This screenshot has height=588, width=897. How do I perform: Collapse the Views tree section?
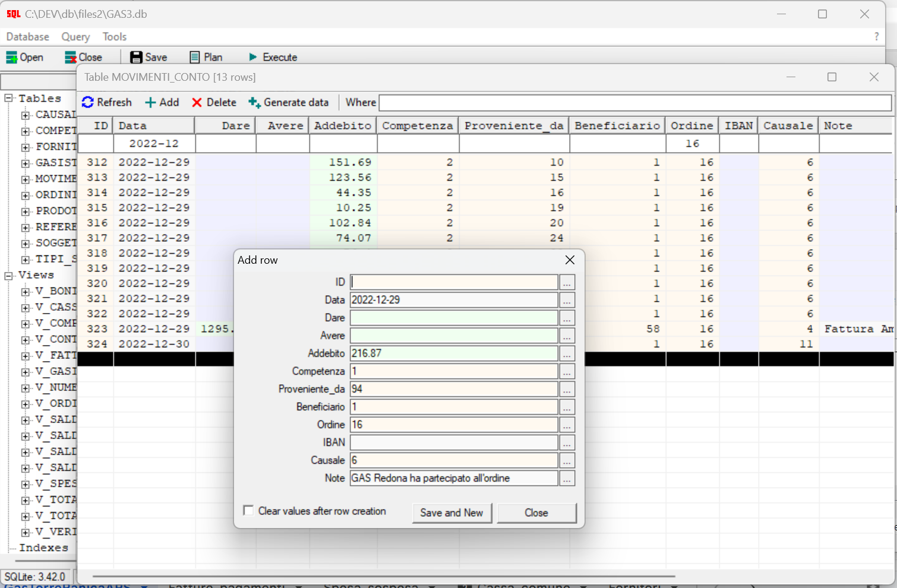tap(8, 275)
